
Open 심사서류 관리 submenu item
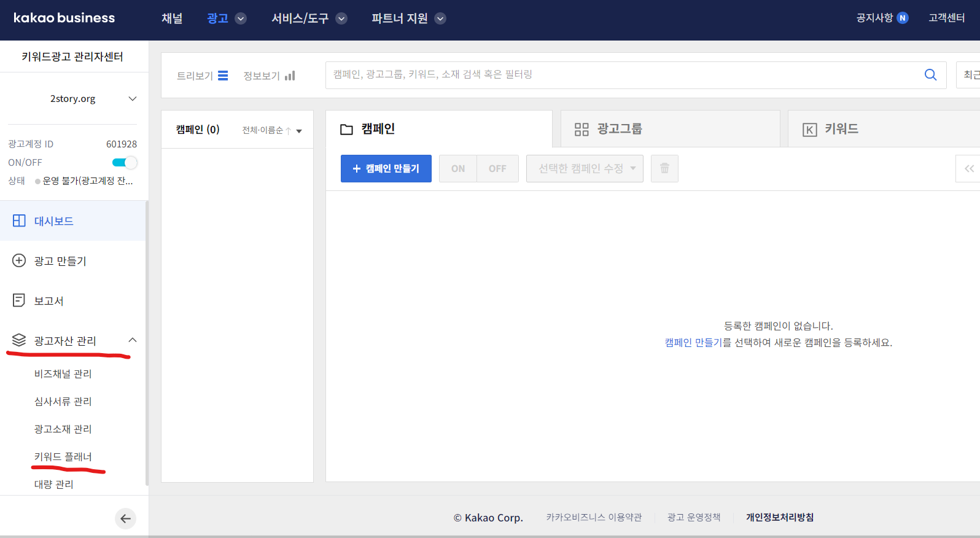[x=63, y=401]
